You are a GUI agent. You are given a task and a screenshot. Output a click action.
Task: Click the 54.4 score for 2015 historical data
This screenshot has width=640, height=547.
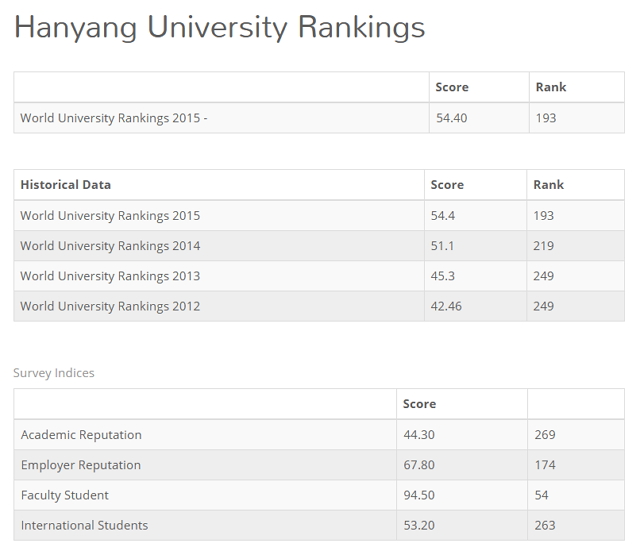[443, 216]
